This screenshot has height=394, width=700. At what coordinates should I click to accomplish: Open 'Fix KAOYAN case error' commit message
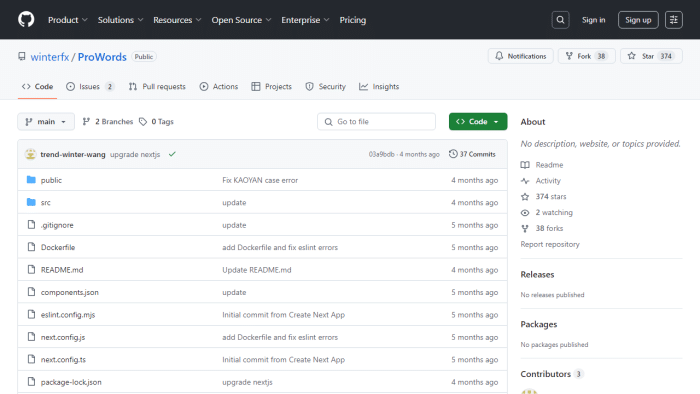pyautogui.click(x=260, y=180)
